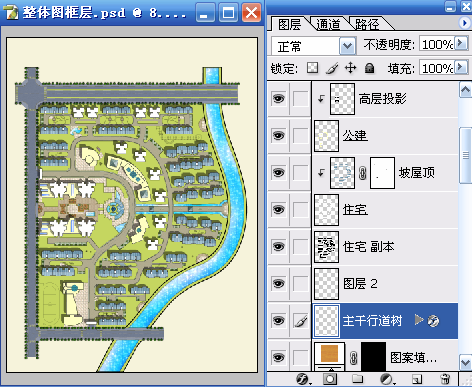Expand 主干行道树 layer effects triangle

click(419, 320)
